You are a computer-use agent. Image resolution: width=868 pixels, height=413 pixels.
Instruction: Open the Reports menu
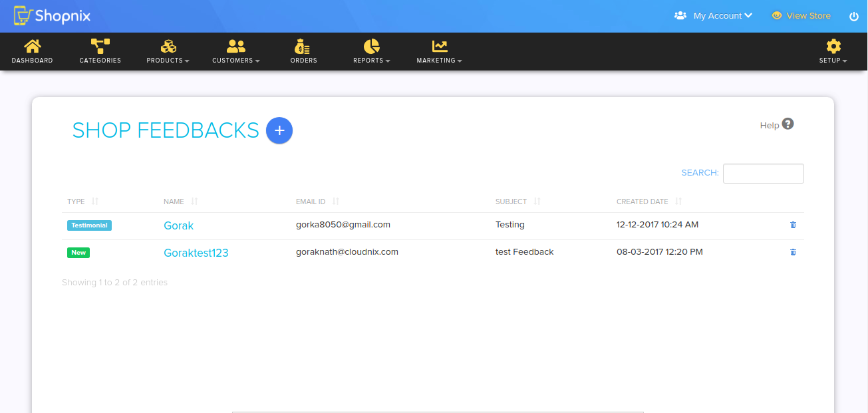coord(372,51)
